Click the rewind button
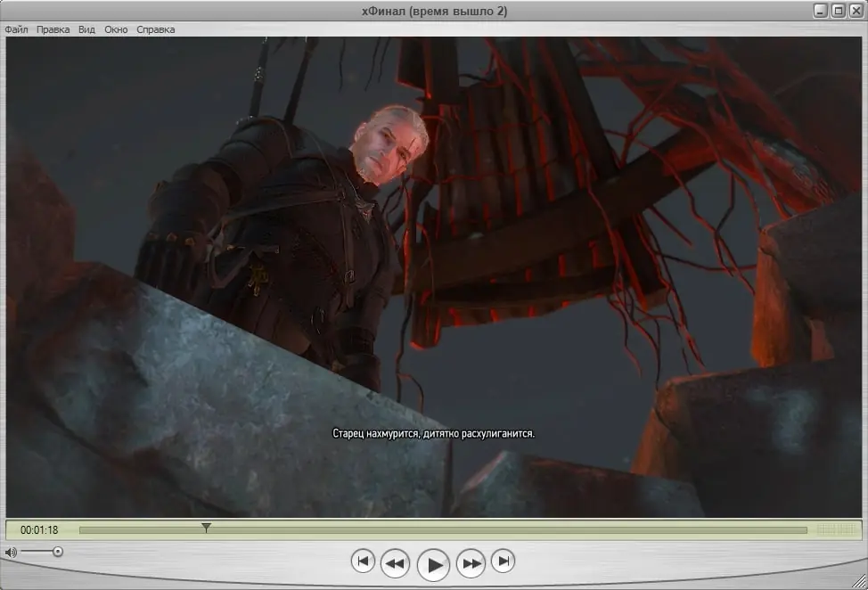The image size is (868, 590). (395, 563)
